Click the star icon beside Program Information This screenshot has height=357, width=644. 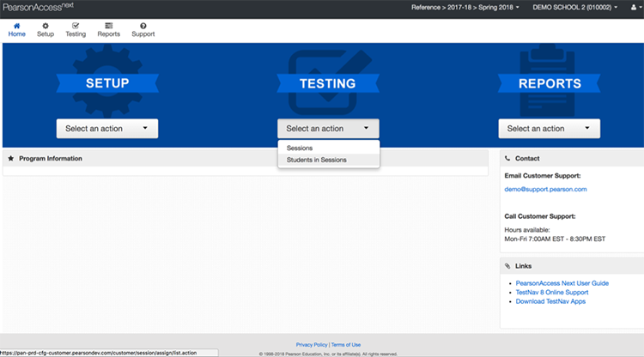[x=10, y=159]
